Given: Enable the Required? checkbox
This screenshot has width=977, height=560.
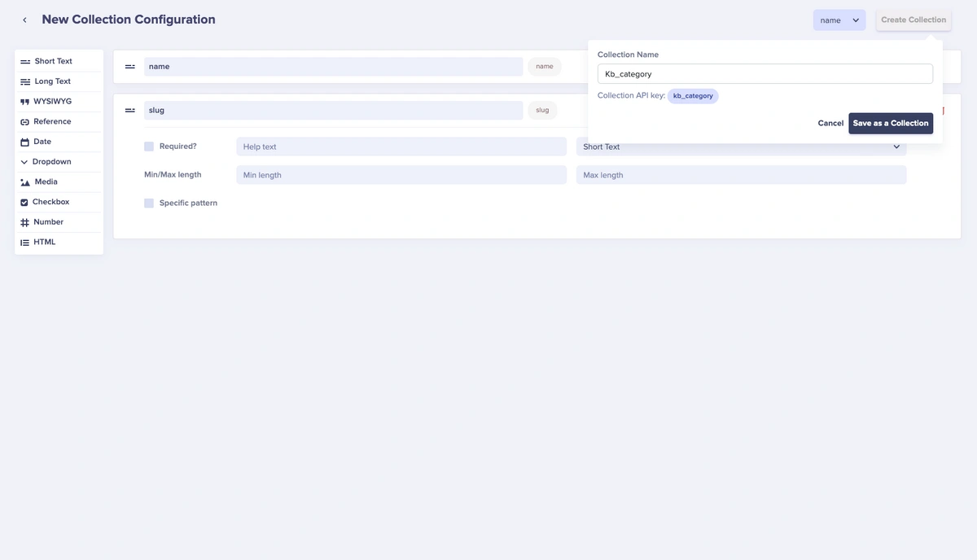Looking at the screenshot, I should pyautogui.click(x=149, y=147).
